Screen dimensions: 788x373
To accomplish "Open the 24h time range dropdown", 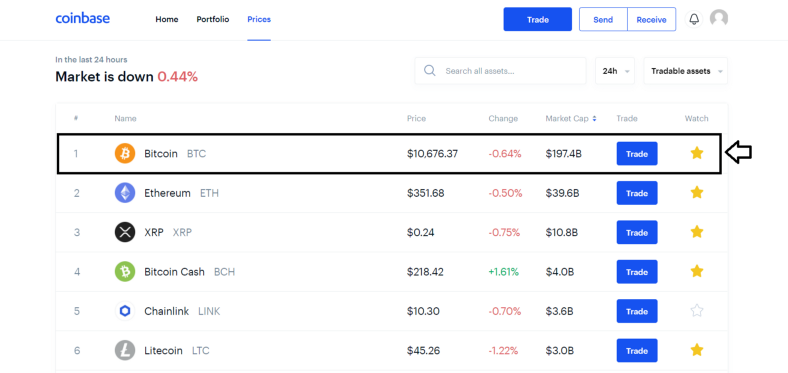I will click(615, 71).
